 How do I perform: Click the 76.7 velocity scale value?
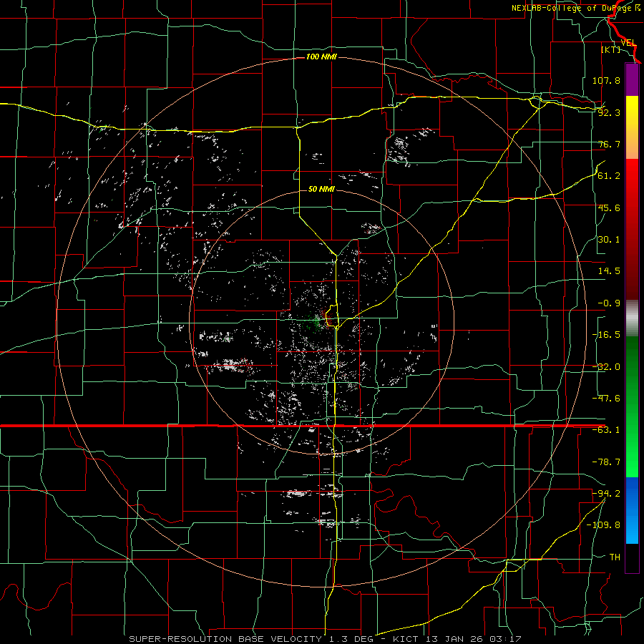click(609, 144)
